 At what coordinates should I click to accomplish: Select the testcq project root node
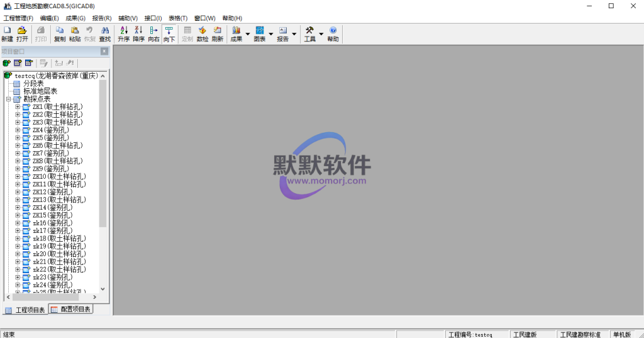point(56,76)
